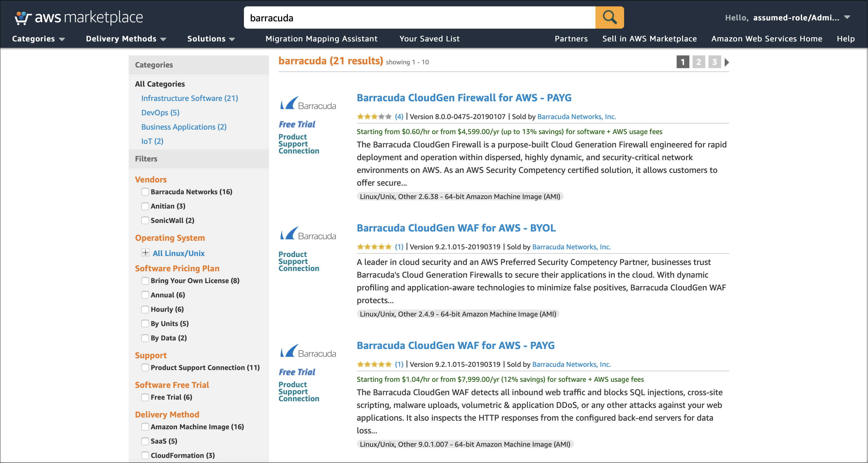Select current results page 1
The height and width of the screenshot is (463, 868).
click(683, 62)
